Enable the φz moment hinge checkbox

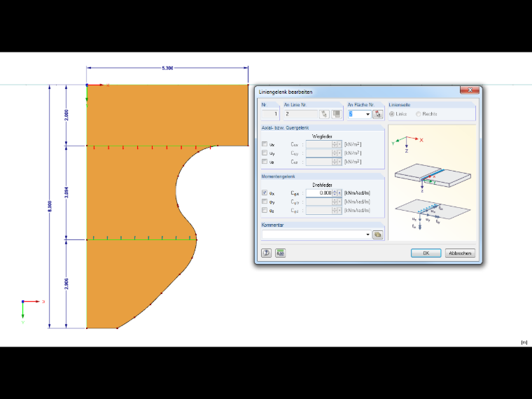point(265,211)
